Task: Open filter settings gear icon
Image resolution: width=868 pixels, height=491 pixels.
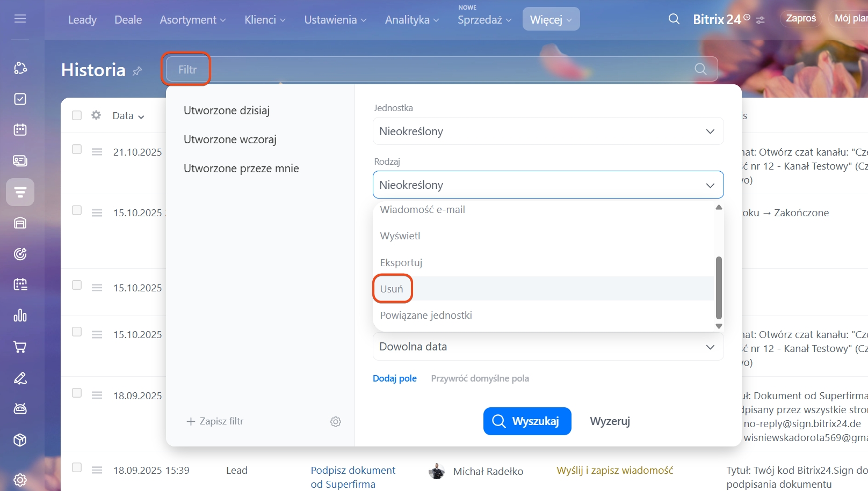Action: 336,422
